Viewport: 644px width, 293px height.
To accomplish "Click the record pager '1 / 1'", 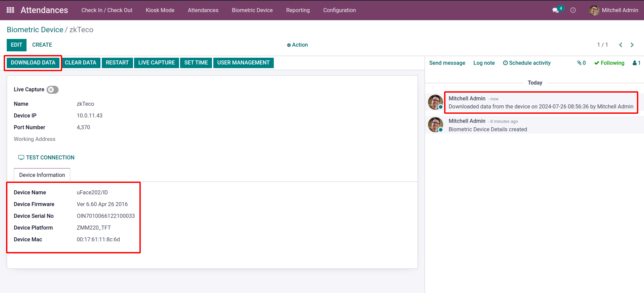I will pyautogui.click(x=602, y=45).
